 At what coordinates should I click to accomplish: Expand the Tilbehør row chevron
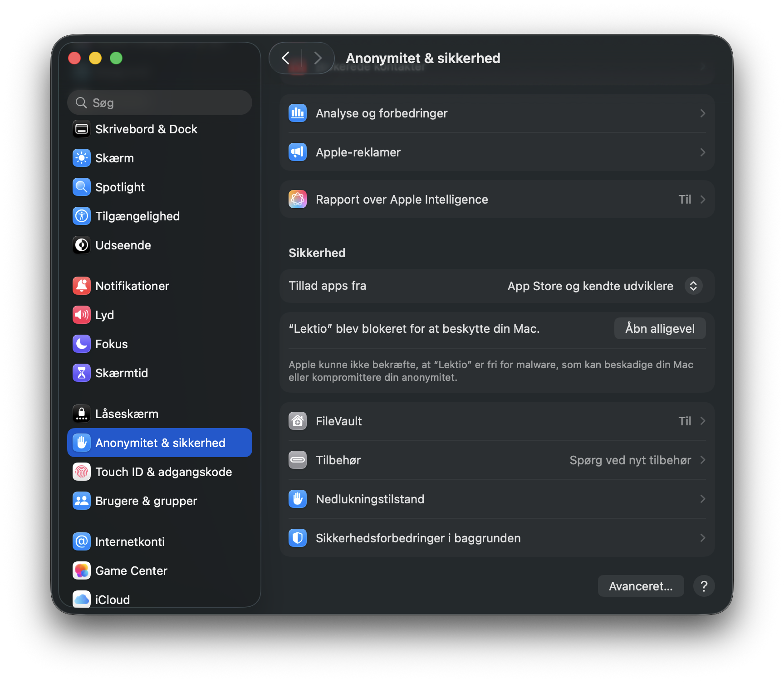(x=702, y=460)
